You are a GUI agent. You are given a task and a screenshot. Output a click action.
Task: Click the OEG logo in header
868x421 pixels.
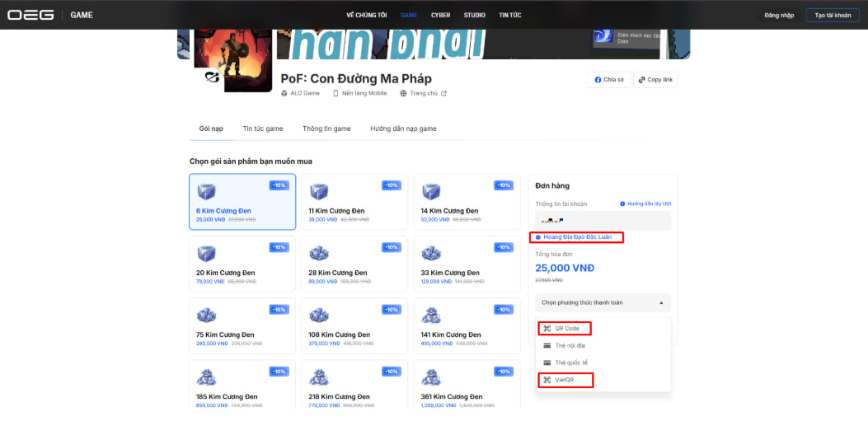30,15
